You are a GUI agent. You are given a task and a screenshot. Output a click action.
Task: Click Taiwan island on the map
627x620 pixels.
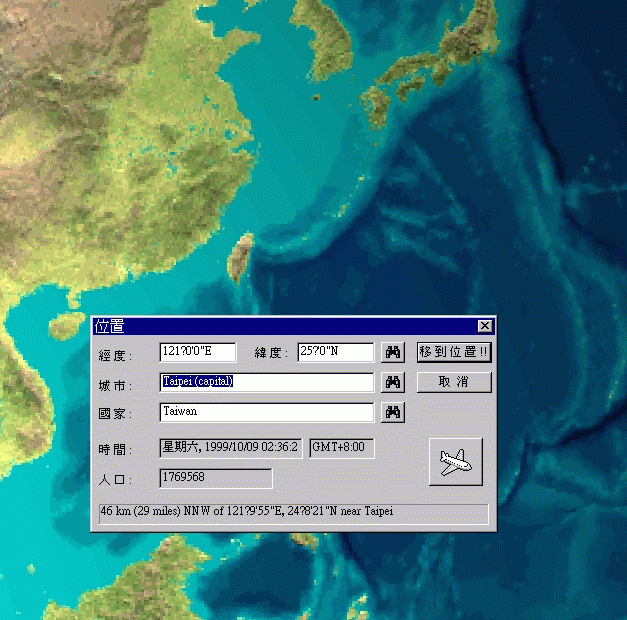[x=240, y=257]
